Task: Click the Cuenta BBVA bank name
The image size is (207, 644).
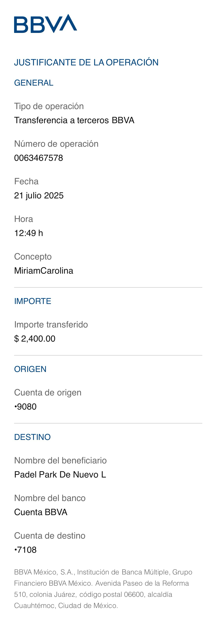Action: [x=41, y=512]
